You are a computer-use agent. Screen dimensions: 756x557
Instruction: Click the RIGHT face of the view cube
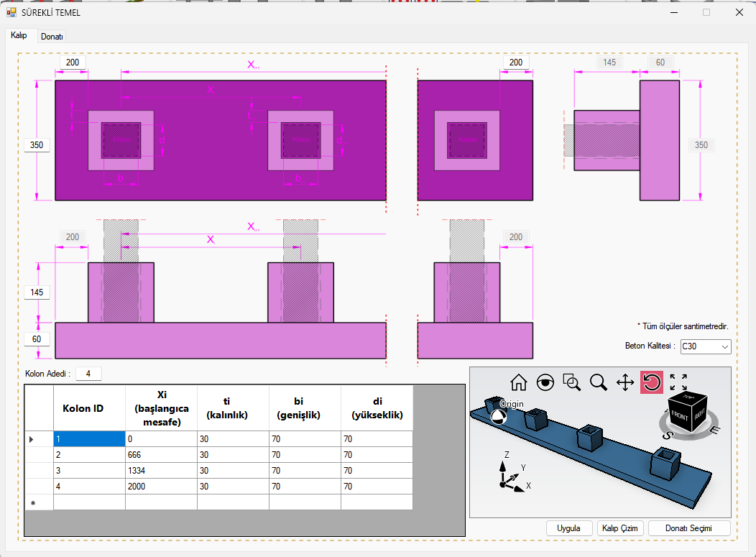[699, 415]
